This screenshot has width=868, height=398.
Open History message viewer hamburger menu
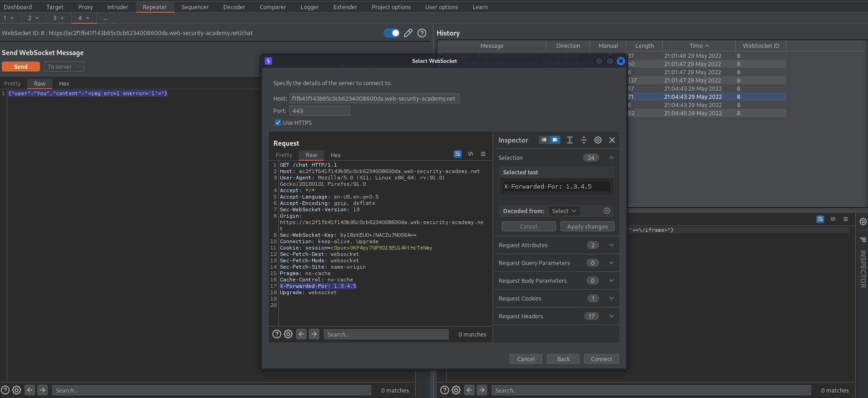click(846, 219)
